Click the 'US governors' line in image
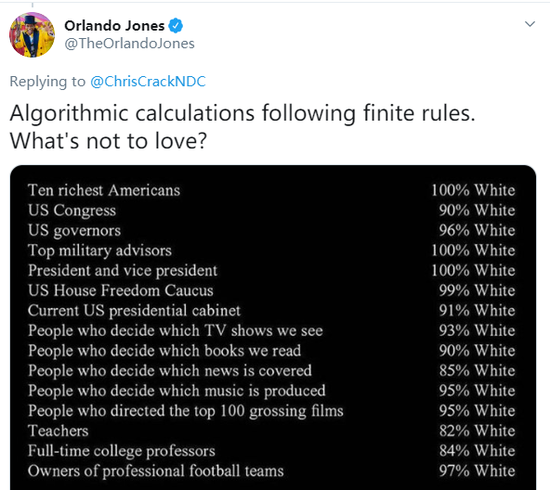This screenshot has height=490, width=550. point(74,231)
